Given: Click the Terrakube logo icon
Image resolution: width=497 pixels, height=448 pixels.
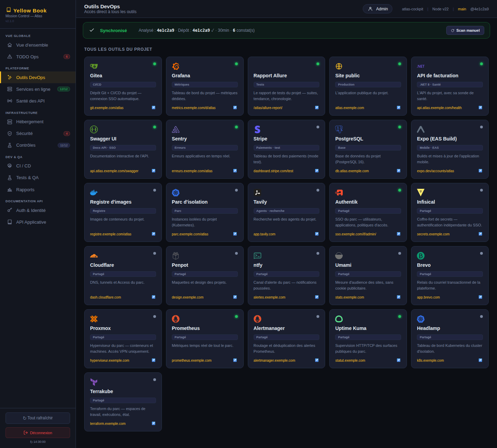Looking at the screenshot, I should pyautogui.click(x=94, y=382).
